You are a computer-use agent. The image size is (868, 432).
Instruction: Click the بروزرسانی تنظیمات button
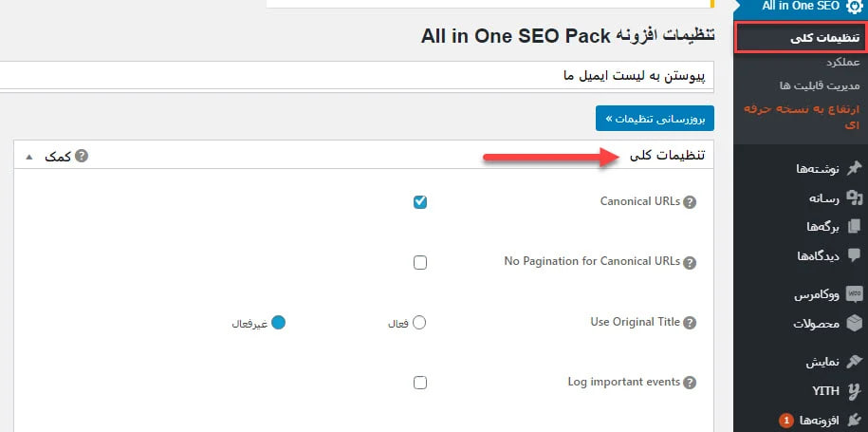655,119
